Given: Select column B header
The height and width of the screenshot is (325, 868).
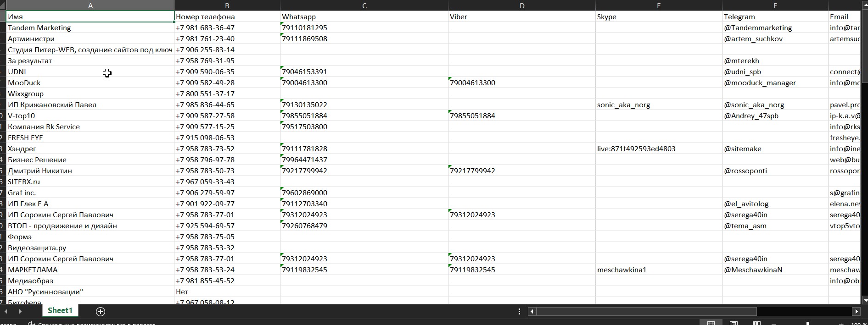Looking at the screenshot, I should [227, 6].
